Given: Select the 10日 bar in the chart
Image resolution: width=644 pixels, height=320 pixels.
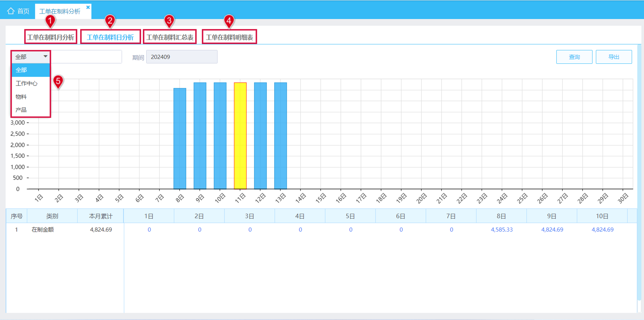Looking at the screenshot, I should [220, 136].
